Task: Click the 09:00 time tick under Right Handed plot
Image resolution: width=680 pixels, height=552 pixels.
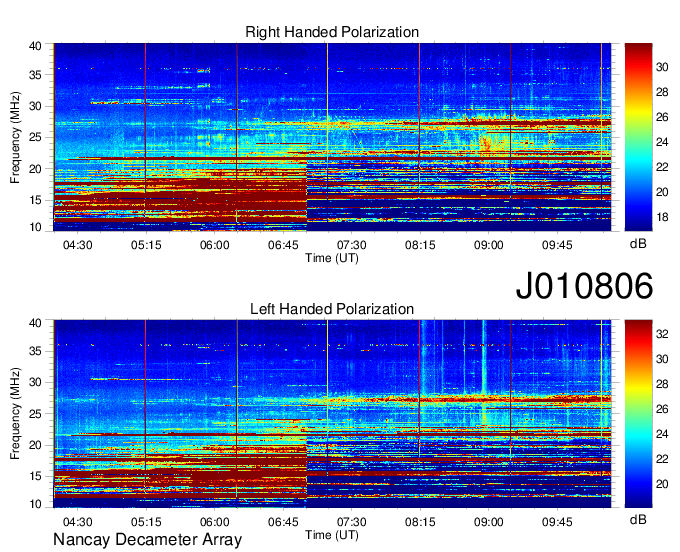Action: click(x=489, y=245)
